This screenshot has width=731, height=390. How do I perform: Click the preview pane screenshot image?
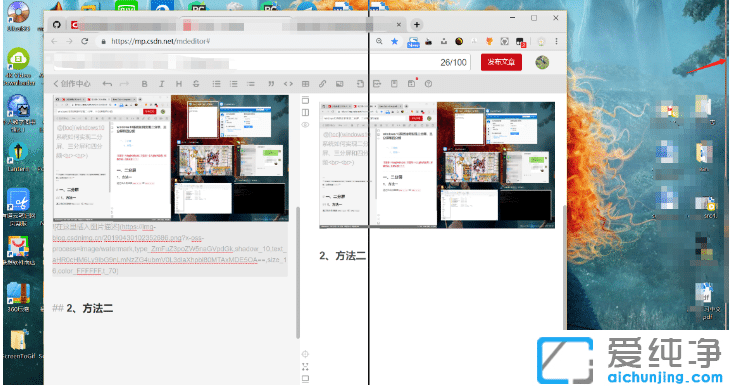[x=437, y=165]
